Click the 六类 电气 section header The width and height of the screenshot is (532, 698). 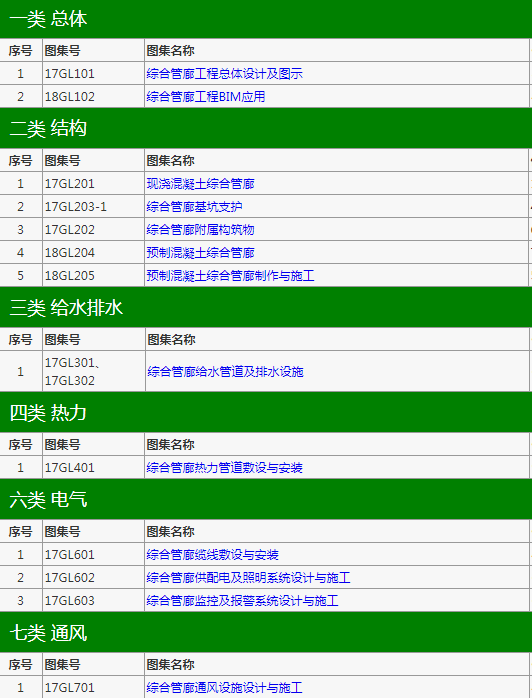point(266,499)
